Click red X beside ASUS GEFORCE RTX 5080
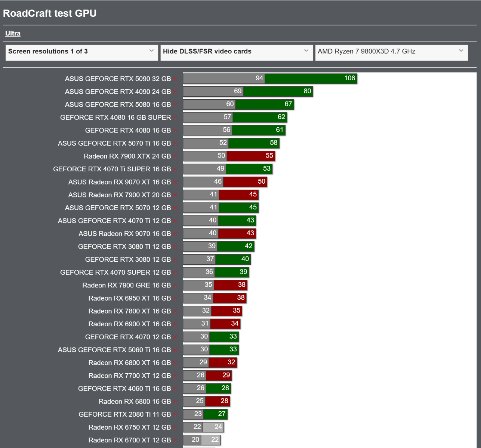 [x=175, y=105]
